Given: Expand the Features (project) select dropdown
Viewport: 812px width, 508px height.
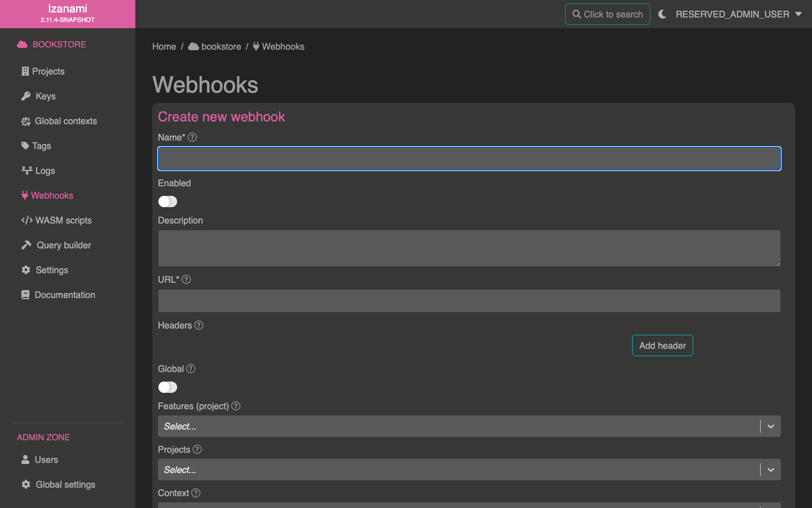Looking at the screenshot, I should click(x=770, y=426).
